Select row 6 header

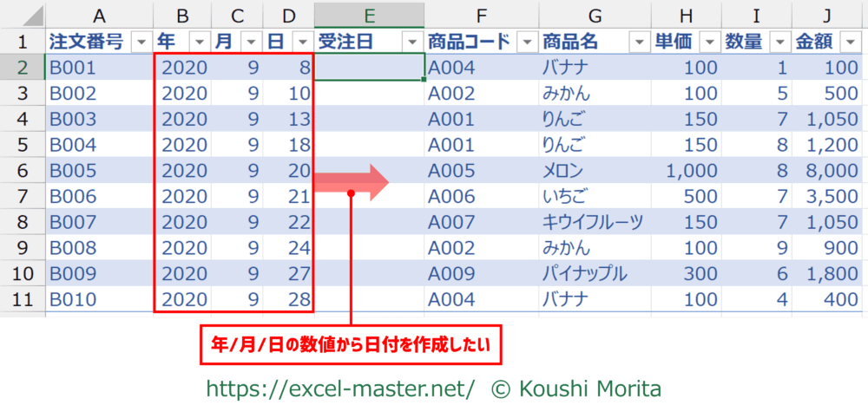pyautogui.click(x=23, y=171)
